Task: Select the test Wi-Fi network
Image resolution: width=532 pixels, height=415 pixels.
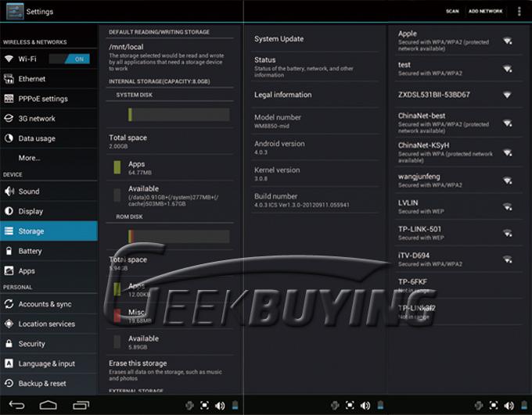Action: click(x=458, y=69)
